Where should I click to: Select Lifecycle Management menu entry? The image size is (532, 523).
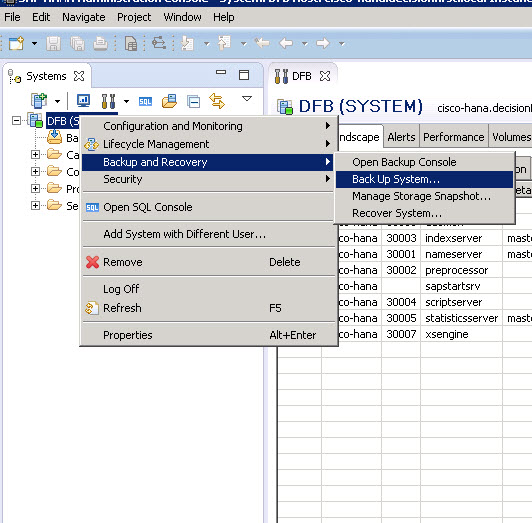(x=207, y=144)
